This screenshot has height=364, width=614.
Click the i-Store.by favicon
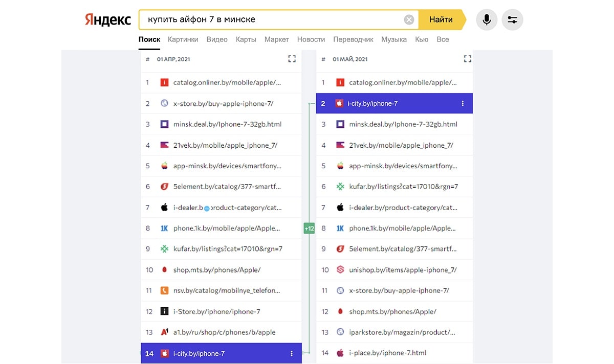164,311
